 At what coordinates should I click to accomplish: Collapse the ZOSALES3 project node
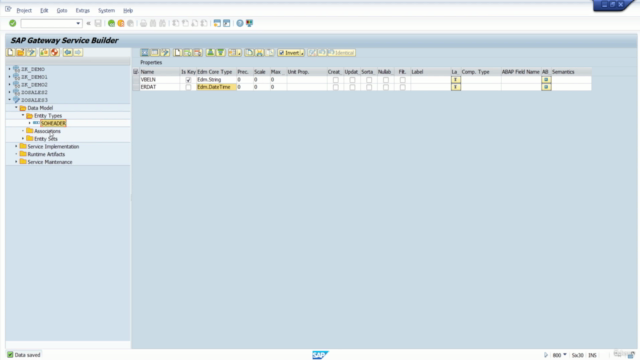pyautogui.click(x=10, y=100)
